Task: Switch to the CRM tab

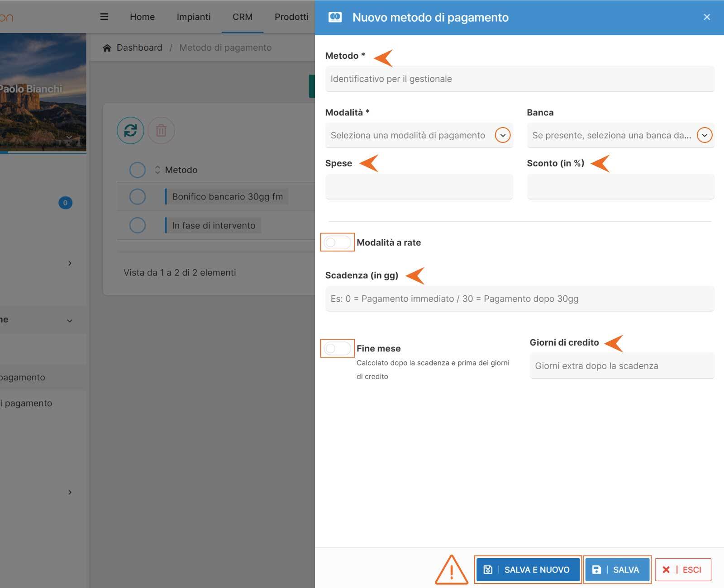Action: pyautogui.click(x=242, y=17)
